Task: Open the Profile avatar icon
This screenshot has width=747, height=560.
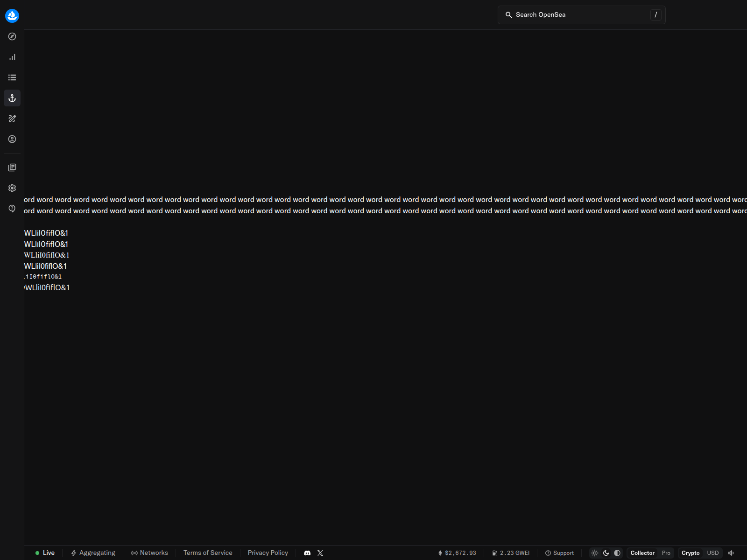Action: click(12, 139)
